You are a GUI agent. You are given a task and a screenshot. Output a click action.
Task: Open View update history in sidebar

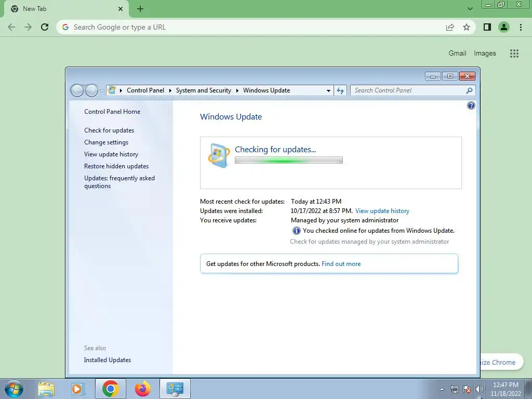pos(111,154)
